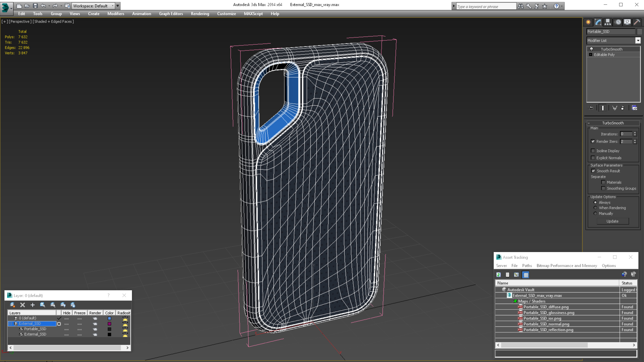Uncheck the Render Iters checkbox

[x=593, y=141]
